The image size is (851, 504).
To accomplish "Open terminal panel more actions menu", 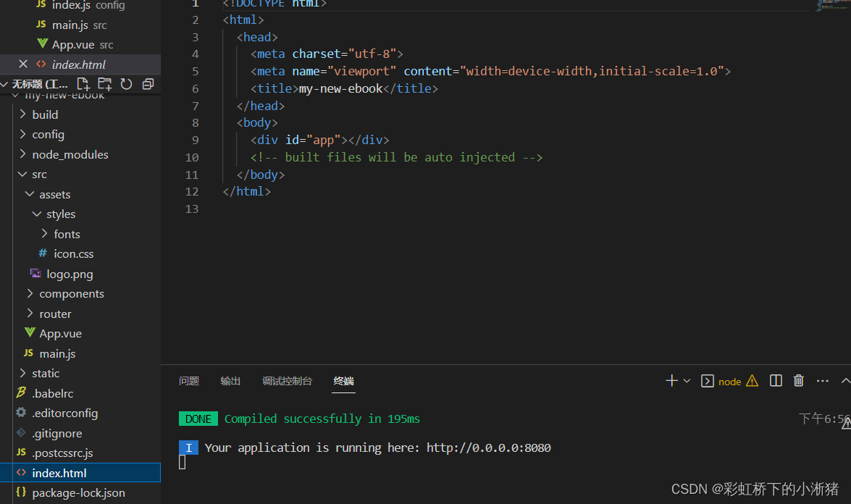I will point(822,381).
